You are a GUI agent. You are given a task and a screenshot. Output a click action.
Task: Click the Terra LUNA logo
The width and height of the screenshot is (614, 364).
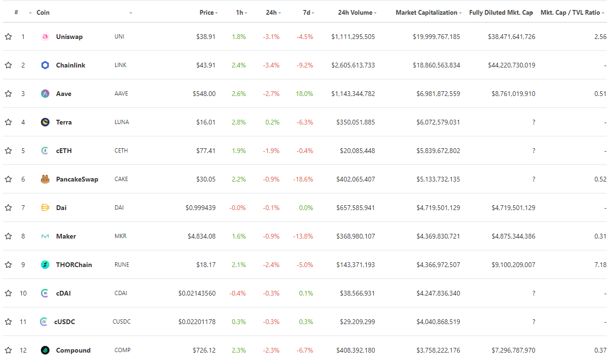(45, 122)
